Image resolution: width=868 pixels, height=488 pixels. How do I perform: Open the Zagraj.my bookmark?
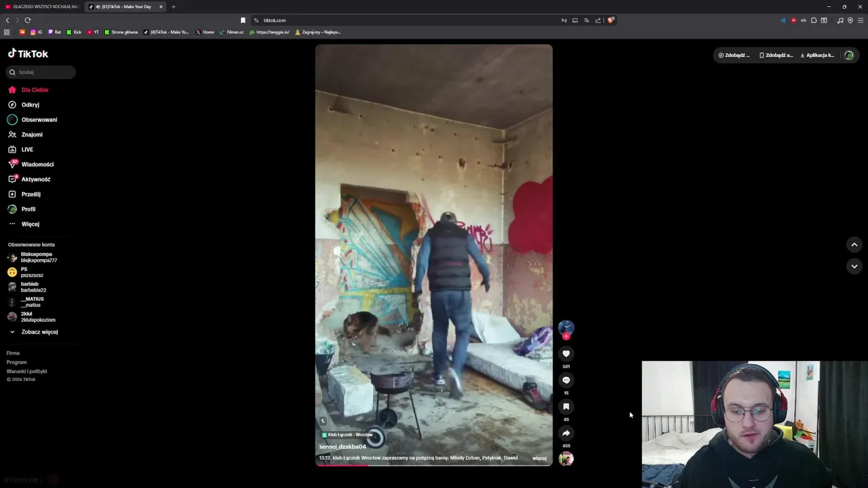point(317,32)
